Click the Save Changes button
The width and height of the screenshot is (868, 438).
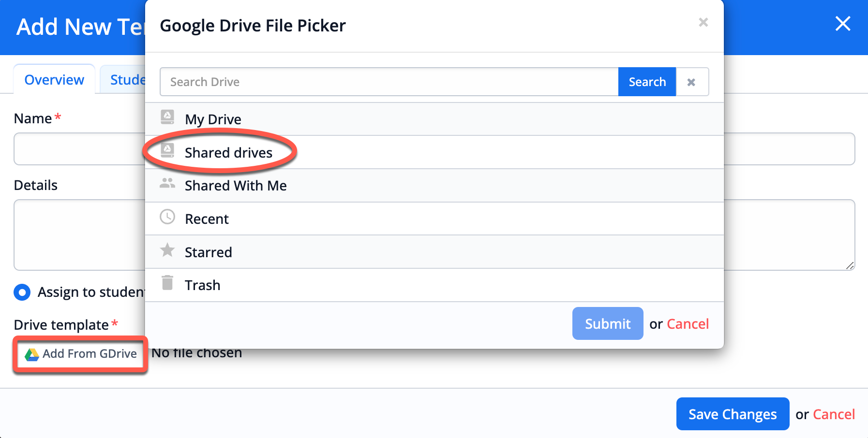click(x=733, y=414)
